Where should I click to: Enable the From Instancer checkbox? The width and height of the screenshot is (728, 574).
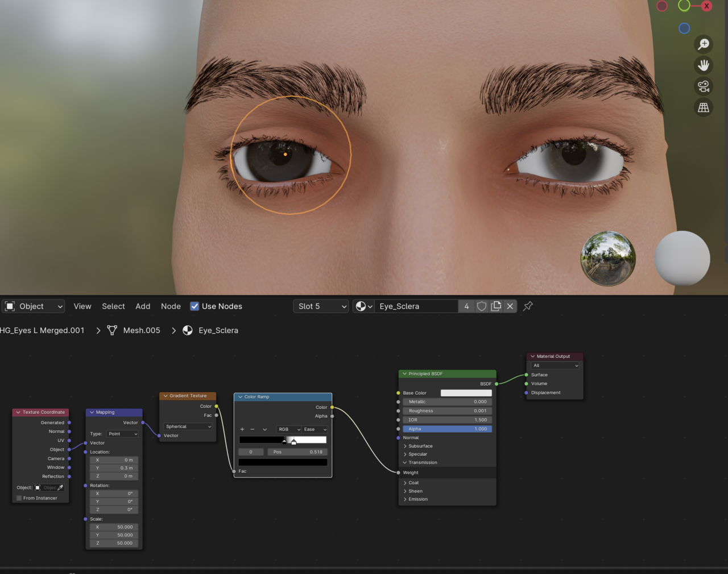pyautogui.click(x=19, y=498)
